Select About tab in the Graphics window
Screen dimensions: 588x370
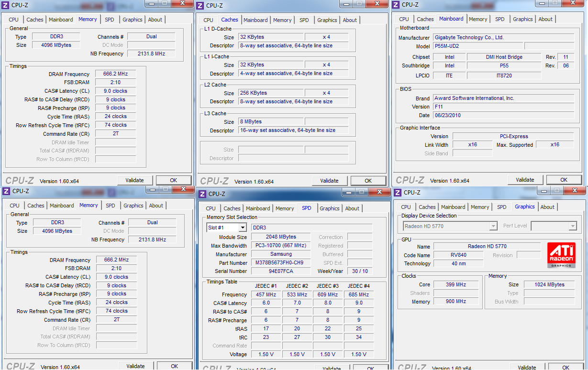(x=547, y=207)
